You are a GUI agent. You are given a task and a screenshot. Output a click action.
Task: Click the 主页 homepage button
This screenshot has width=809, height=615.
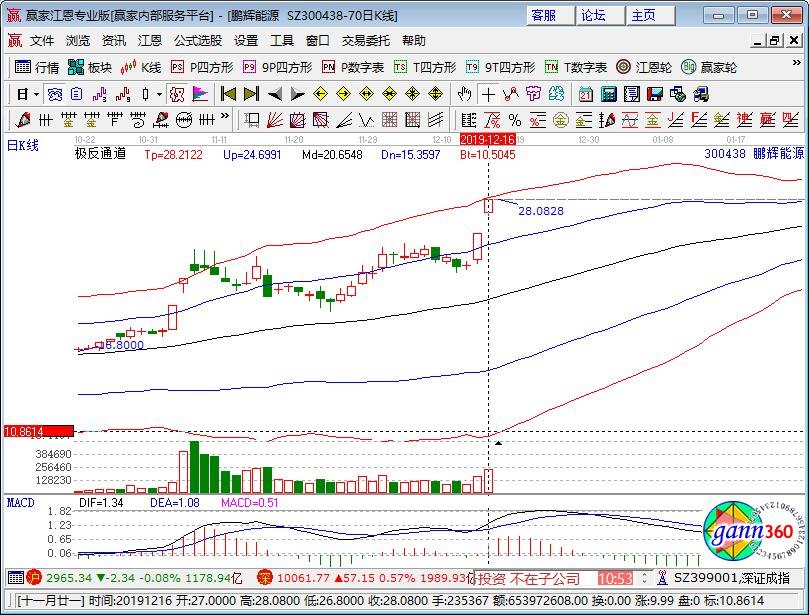[x=651, y=15]
